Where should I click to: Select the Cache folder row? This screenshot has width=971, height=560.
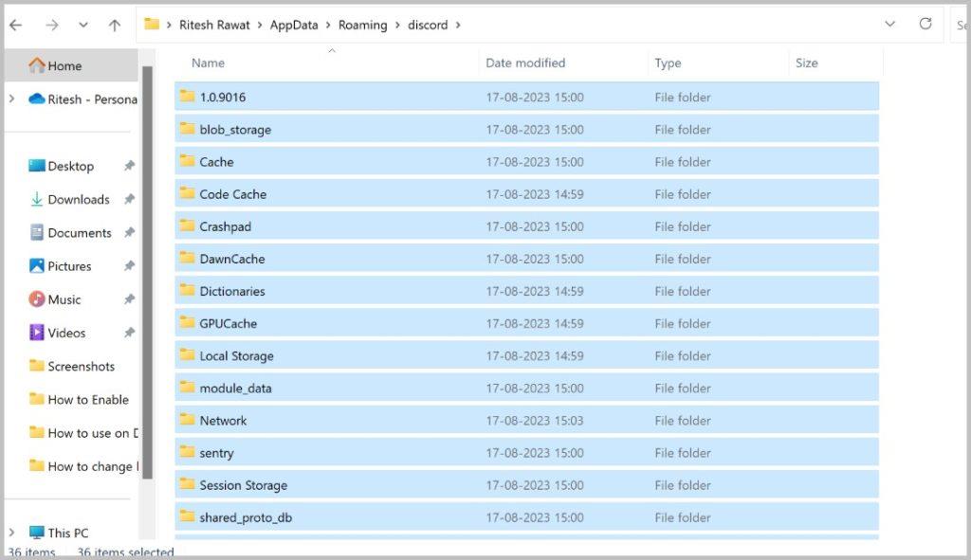click(526, 161)
